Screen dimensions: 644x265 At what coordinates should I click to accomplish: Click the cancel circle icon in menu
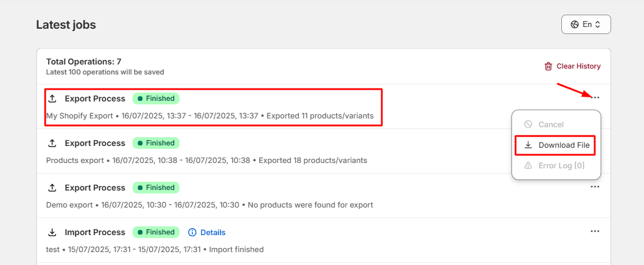[x=528, y=124]
